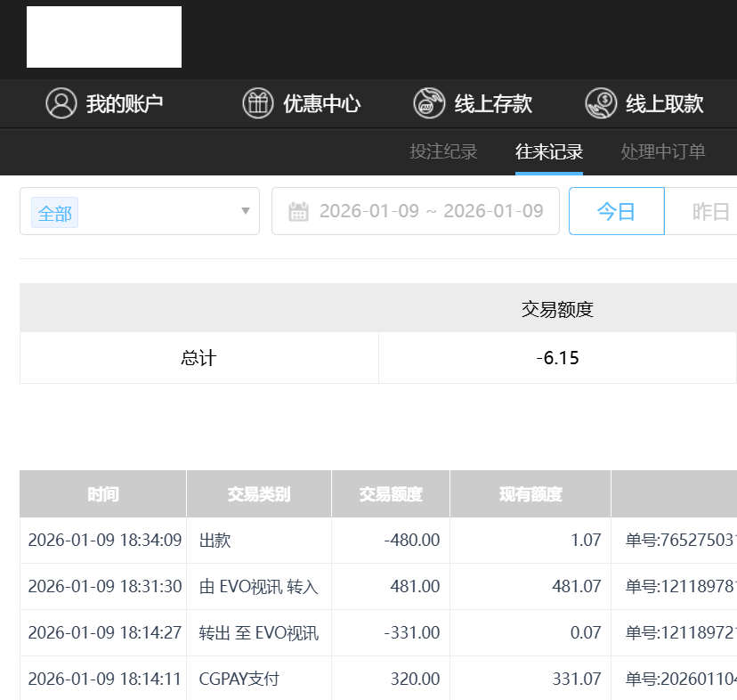Click the gift box promotions icon
This screenshot has width=737, height=700.
coord(258,103)
